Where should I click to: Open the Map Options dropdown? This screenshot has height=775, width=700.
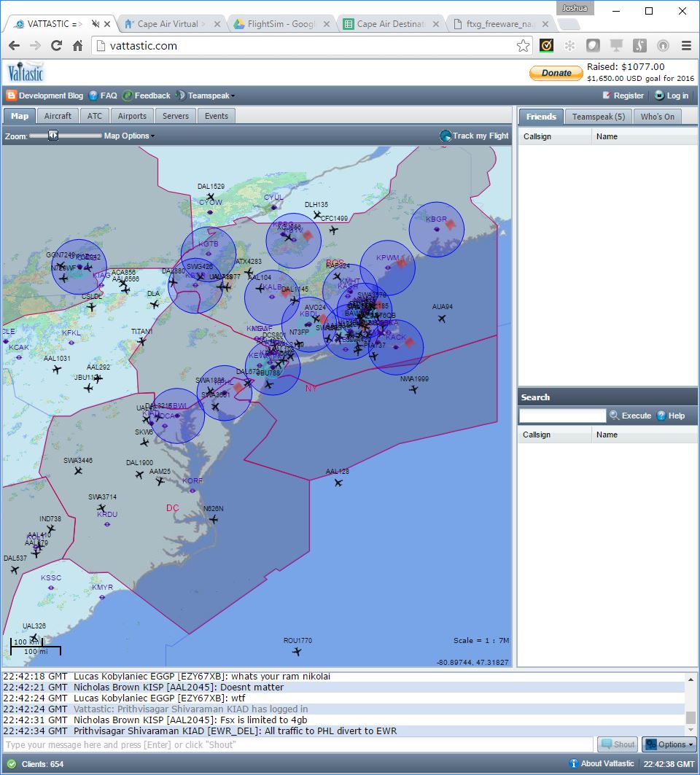(x=129, y=136)
